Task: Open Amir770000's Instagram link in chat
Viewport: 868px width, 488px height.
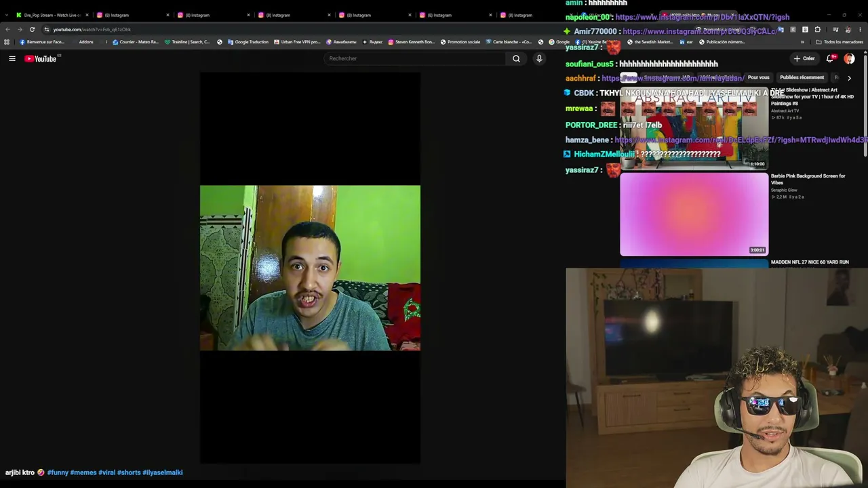Action: (700, 32)
